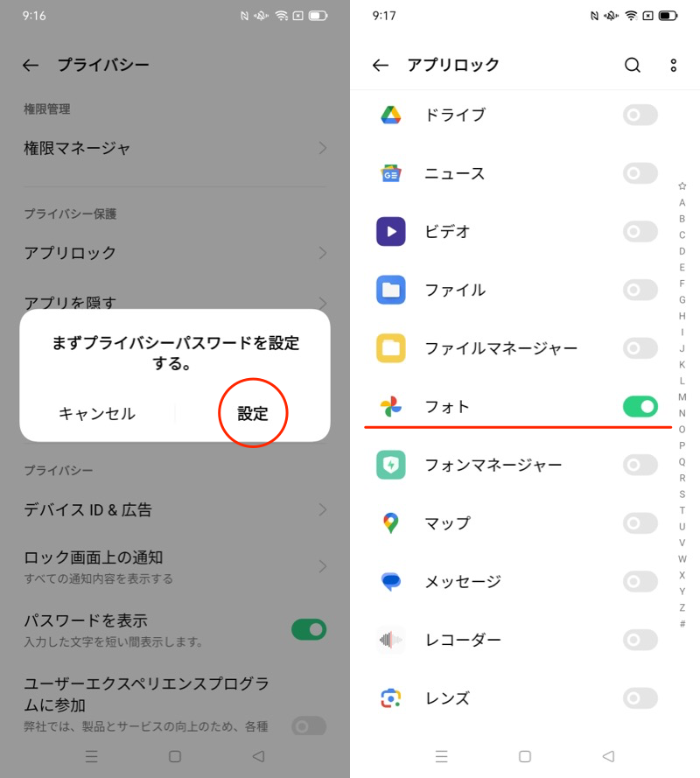This screenshot has width=700, height=778.
Task: Disable app lock for フォト
Action: pos(640,406)
